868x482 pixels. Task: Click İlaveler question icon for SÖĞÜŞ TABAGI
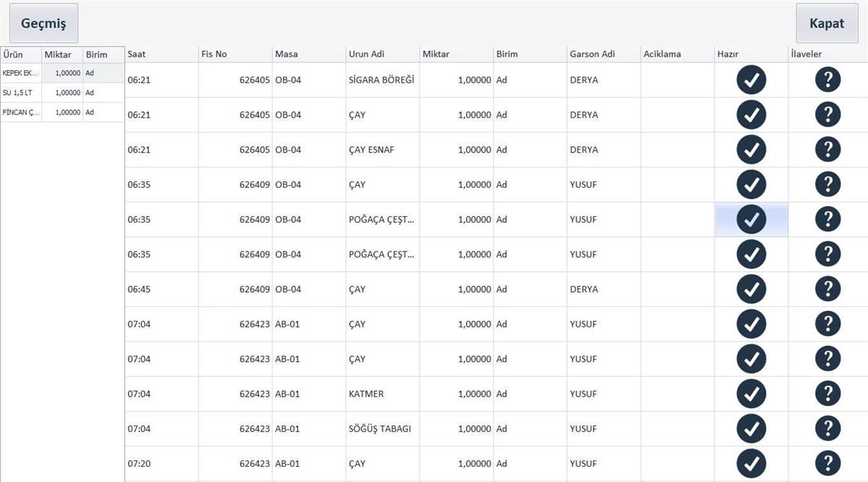(827, 429)
